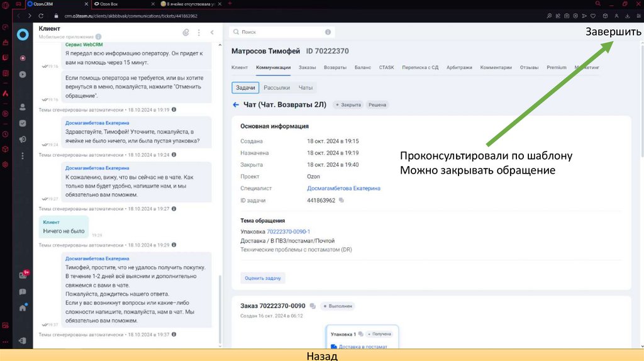Open the Переписка с СД tab
Screen dimensions: 644x361
(420, 67)
